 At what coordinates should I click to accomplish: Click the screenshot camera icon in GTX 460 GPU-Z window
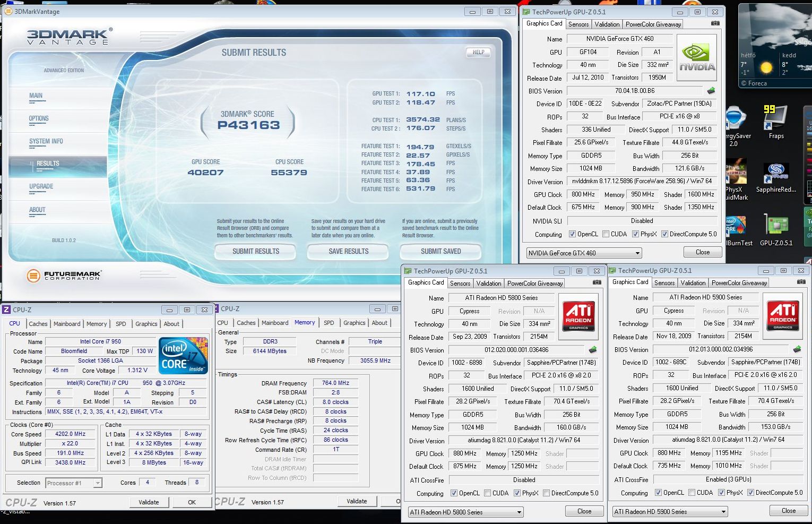click(x=715, y=23)
